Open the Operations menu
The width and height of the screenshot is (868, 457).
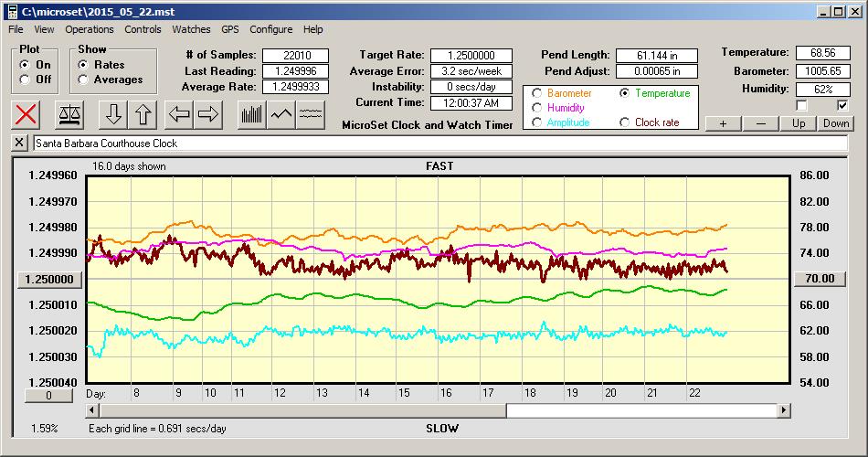tap(90, 29)
